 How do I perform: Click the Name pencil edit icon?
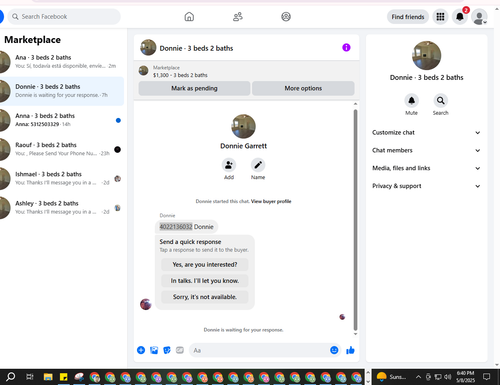[x=258, y=165]
